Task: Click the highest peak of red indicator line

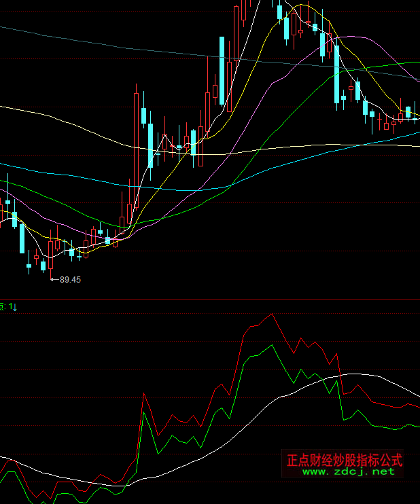Action: point(271,314)
